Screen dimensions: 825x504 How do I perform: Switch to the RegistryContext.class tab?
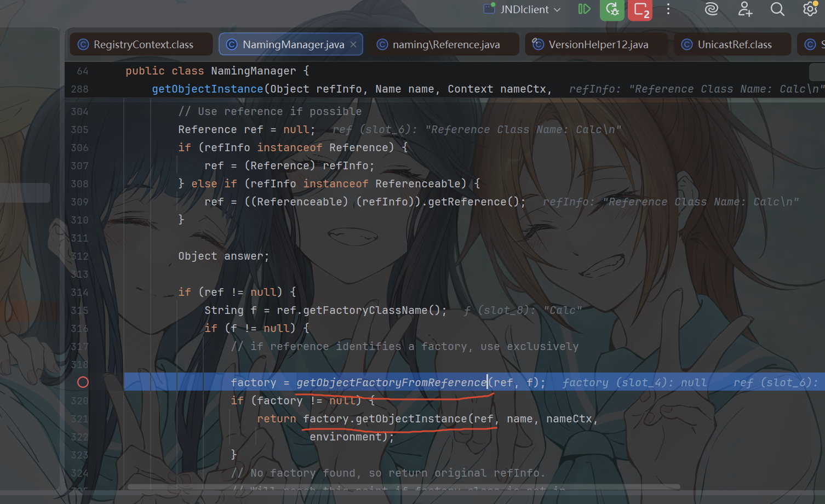[141, 44]
